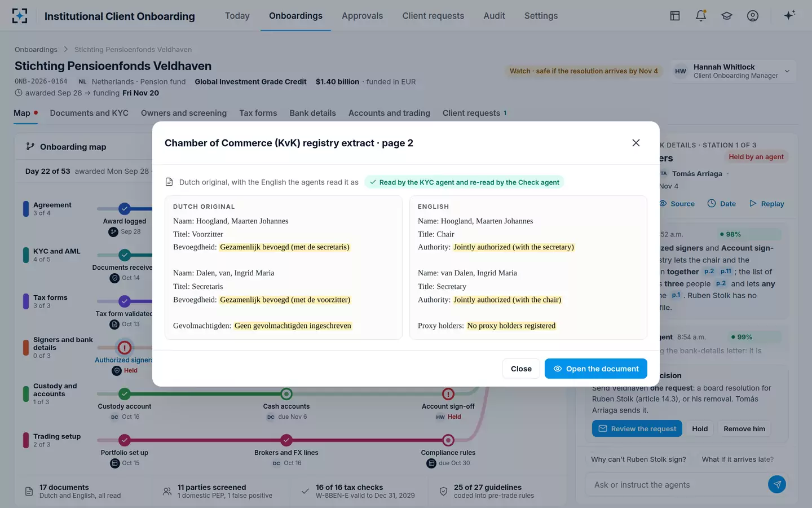Click the Close button in dialog
812x508 pixels.
point(521,369)
